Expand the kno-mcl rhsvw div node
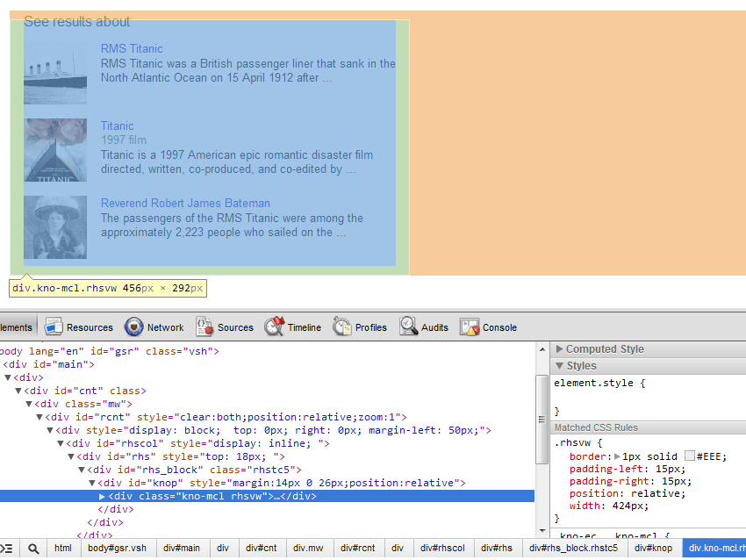The height and width of the screenshot is (560, 746). coord(102,496)
